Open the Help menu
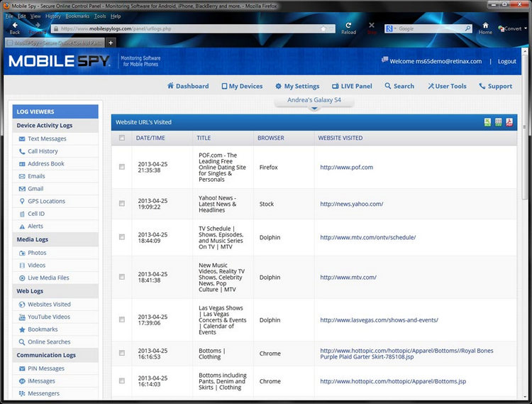The width and height of the screenshot is (532, 404). 116,16
